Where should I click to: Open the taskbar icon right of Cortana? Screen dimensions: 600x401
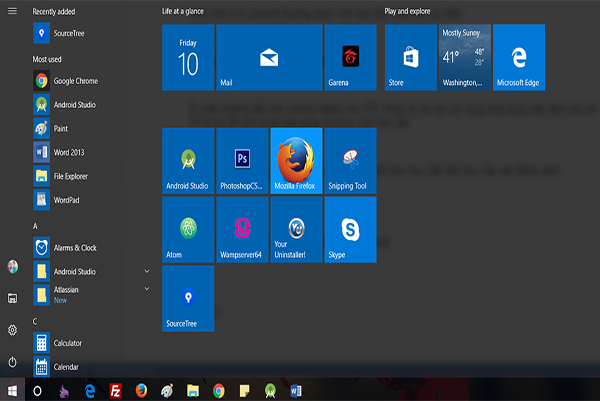[64, 391]
